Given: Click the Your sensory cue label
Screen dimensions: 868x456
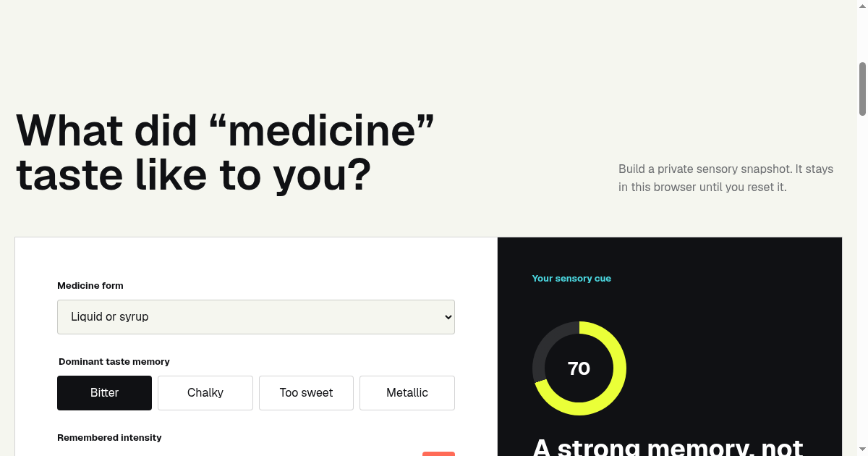Looking at the screenshot, I should tap(571, 279).
